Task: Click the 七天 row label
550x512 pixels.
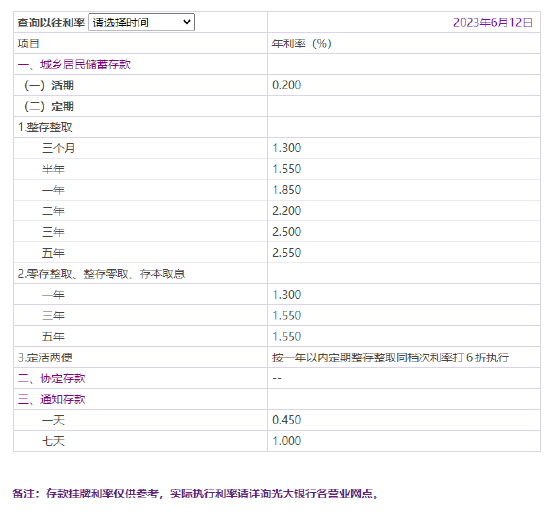Action: [53, 441]
